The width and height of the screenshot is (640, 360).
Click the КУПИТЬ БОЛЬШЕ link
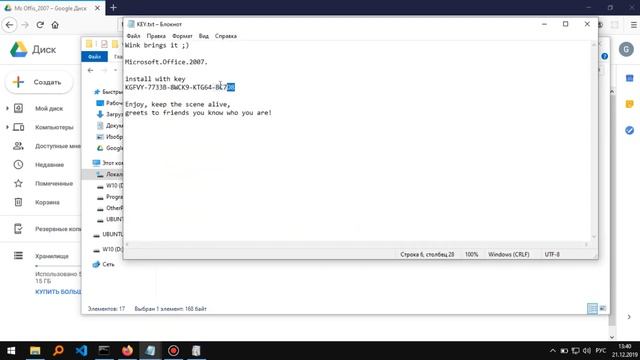58,291
